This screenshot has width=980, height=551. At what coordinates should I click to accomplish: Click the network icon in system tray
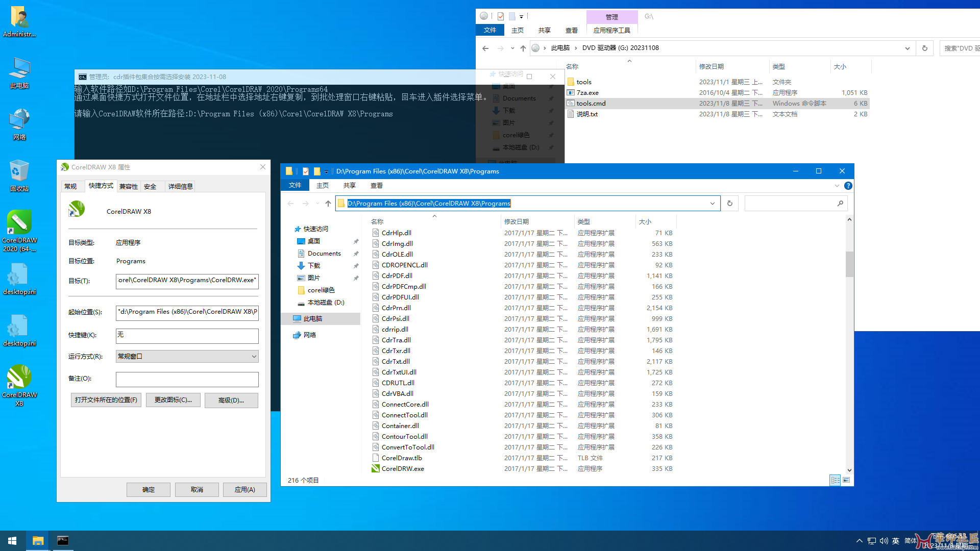click(x=871, y=541)
